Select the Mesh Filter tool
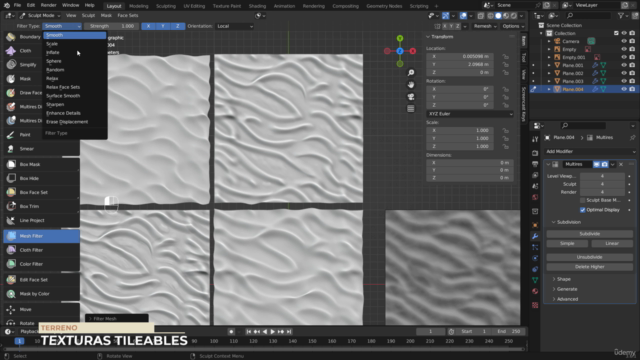 click(41, 236)
